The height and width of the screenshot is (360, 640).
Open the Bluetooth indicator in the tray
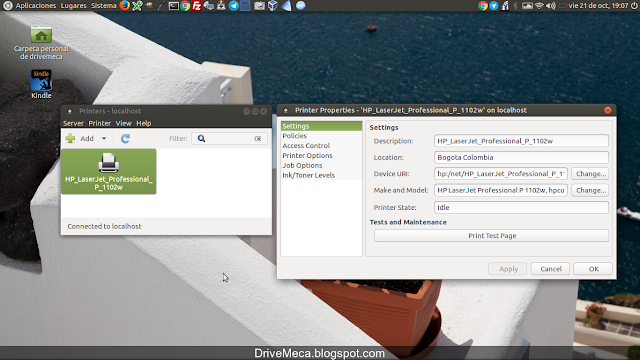coord(516,6)
